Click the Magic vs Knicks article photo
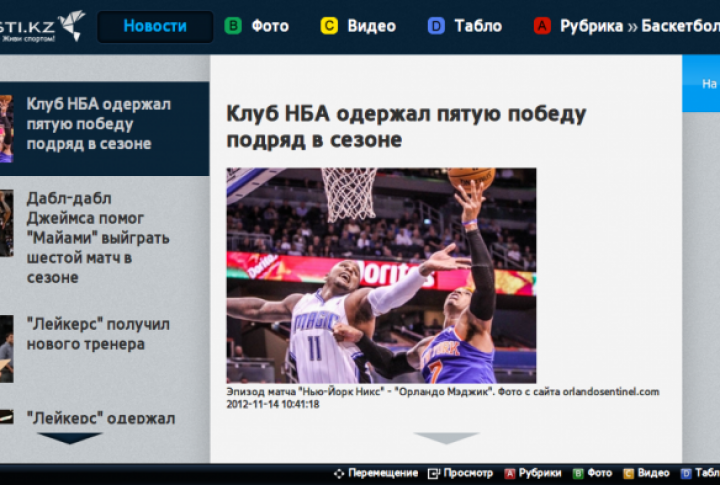Viewport: 720px width, 485px height. pos(381,276)
